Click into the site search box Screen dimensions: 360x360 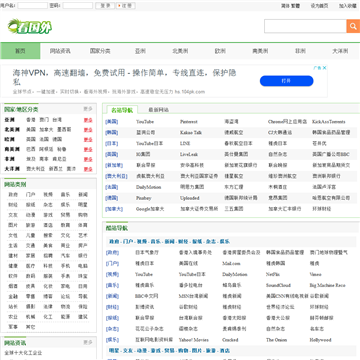tap(305, 26)
